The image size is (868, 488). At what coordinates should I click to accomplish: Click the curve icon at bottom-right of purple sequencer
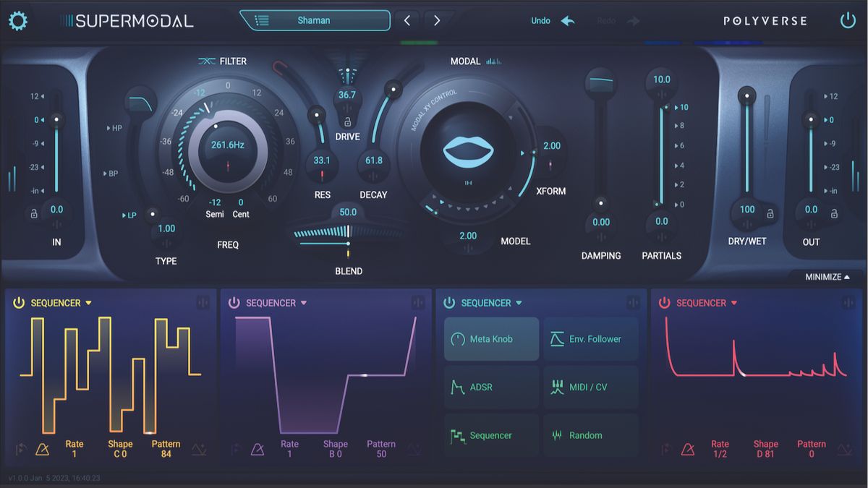pos(414,448)
